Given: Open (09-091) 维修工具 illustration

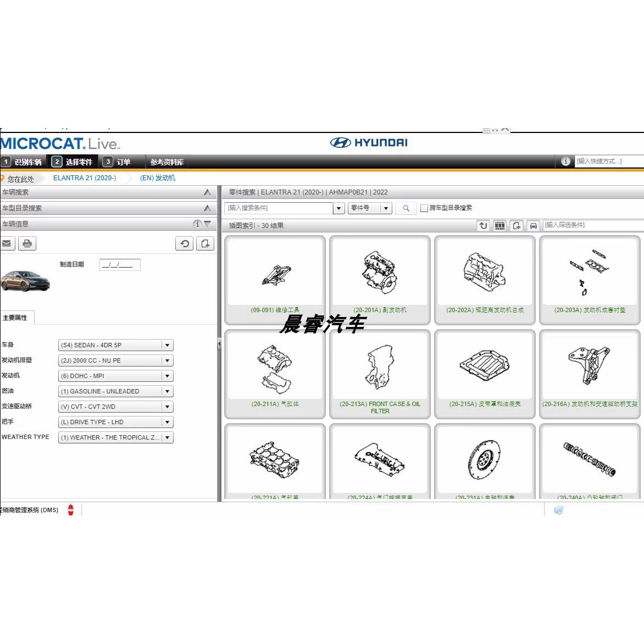Looking at the screenshot, I should click(275, 280).
